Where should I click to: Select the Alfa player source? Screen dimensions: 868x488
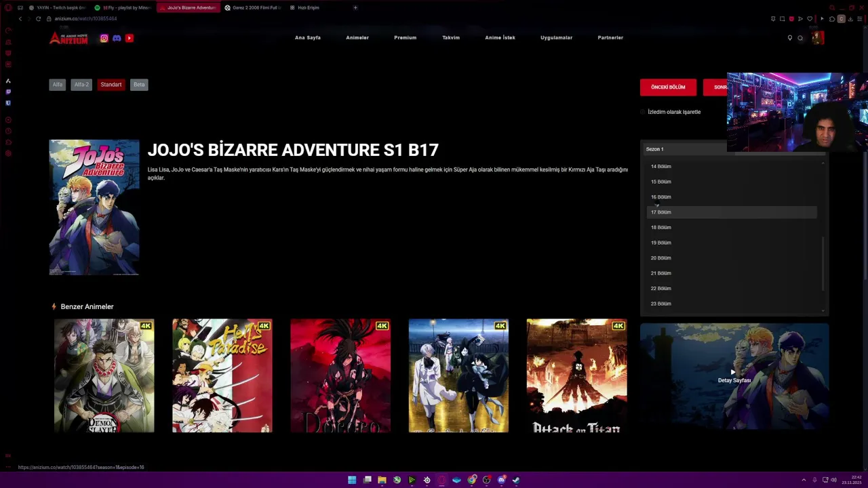click(x=58, y=85)
